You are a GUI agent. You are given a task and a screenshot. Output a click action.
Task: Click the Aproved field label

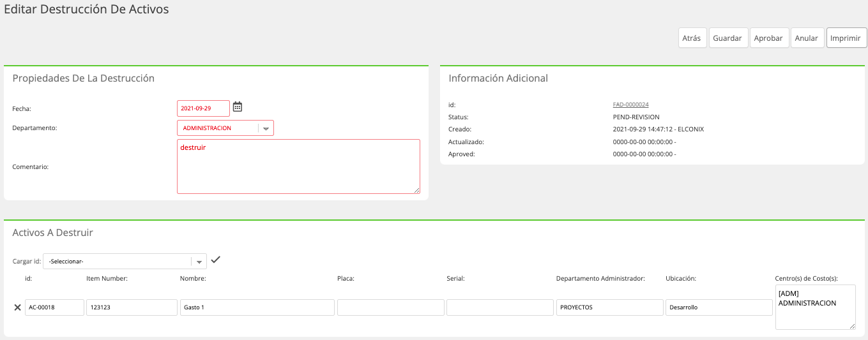click(462, 154)
